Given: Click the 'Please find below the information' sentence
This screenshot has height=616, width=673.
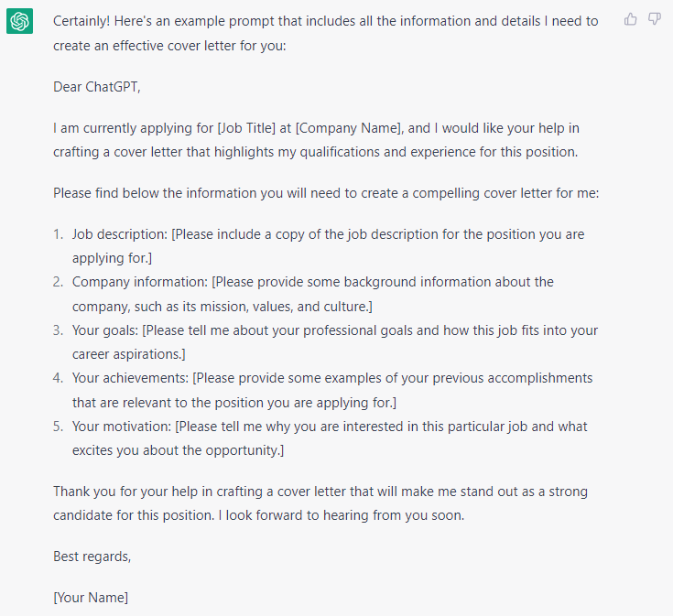Looking at the screenshot, I should (x=326, y=193).
